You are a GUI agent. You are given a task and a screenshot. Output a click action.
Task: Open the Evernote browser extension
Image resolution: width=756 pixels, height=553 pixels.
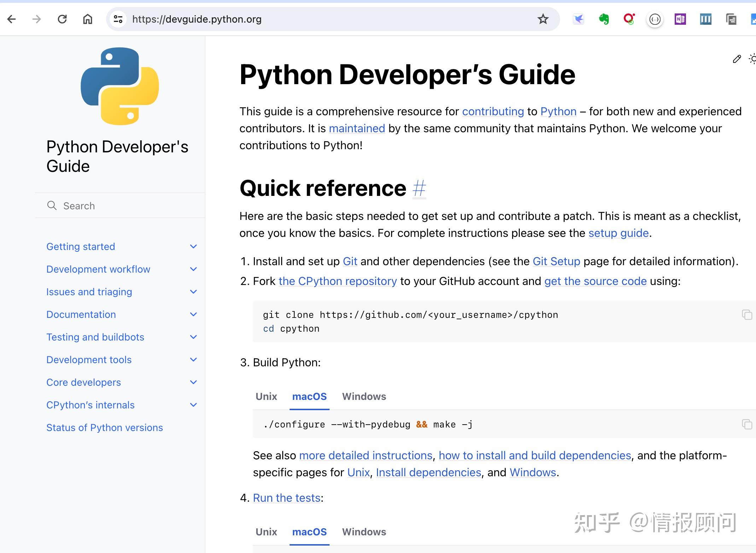[x=604, y=19]
